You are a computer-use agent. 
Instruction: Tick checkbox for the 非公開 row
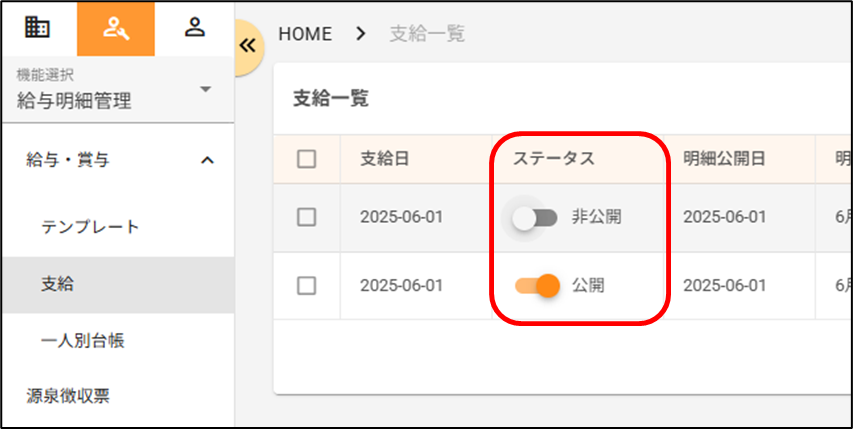307,217
